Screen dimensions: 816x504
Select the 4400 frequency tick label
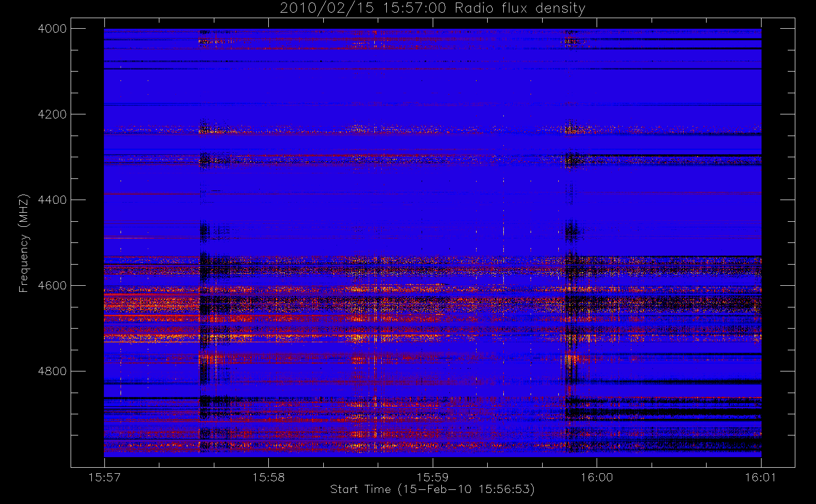click(52, 200)
